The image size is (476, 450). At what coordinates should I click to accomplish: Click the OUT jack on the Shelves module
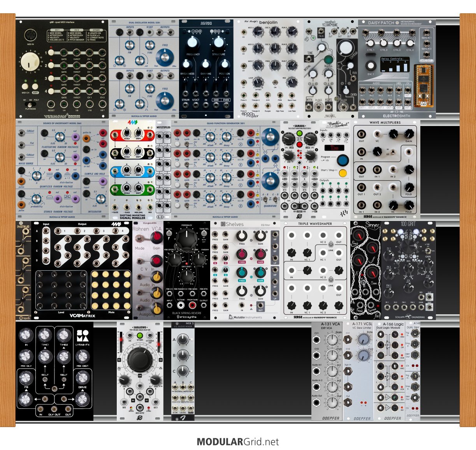(260, 305)
